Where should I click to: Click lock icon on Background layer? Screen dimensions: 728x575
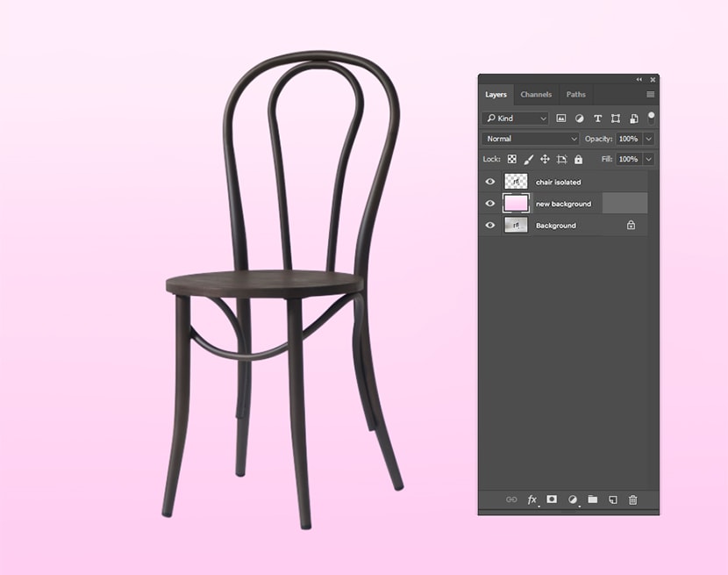pos(631,226)
